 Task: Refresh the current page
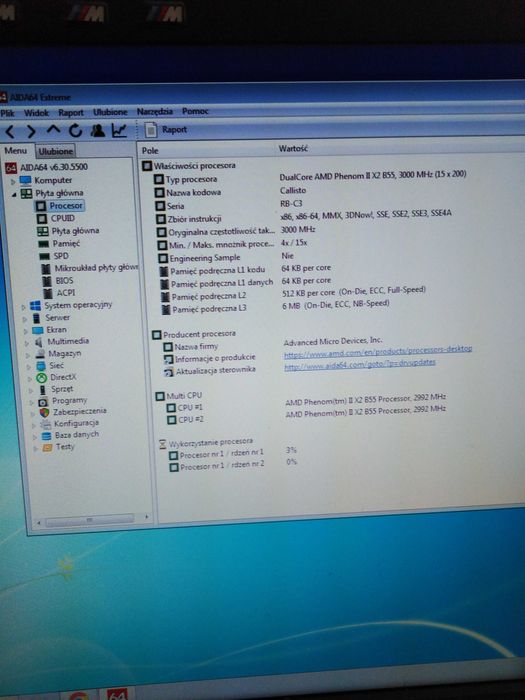pos(75,130)
